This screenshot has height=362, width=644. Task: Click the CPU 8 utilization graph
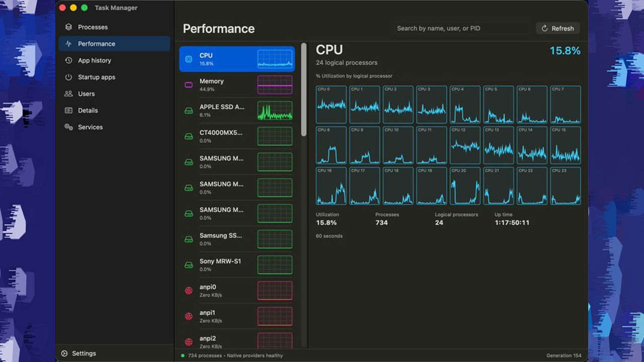[x=331, y=145]
